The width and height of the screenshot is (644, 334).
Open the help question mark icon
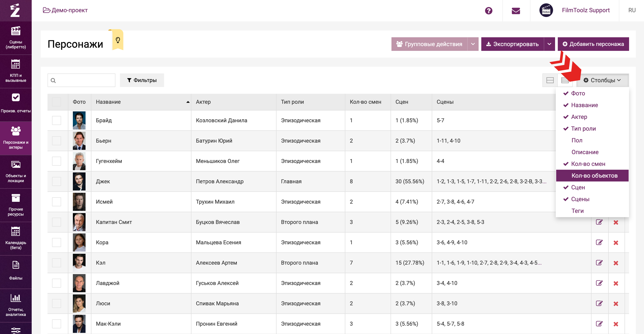click(488, 10)
